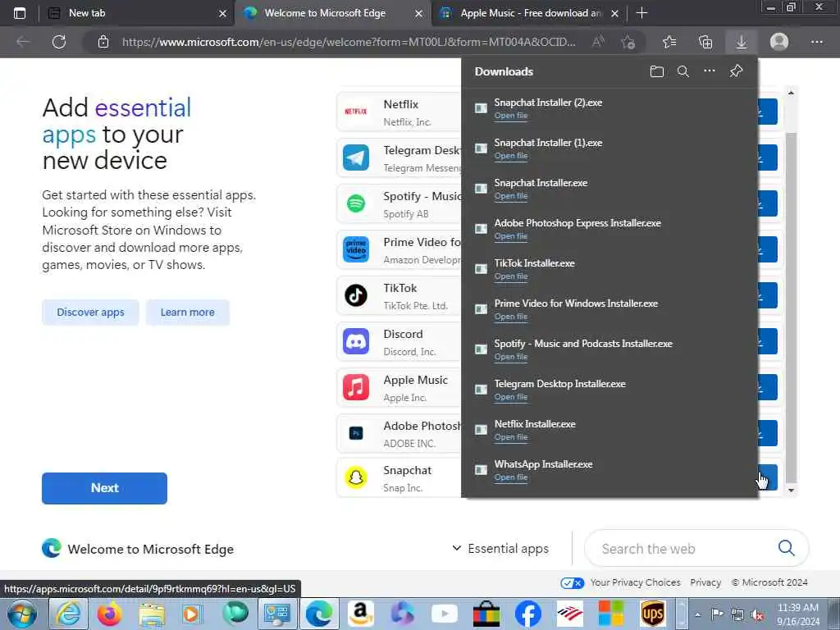The width and height of the screenshot is (840, 630).
Task: Open file for Snapchat Installer (1).exe
Action: point(511,156)
